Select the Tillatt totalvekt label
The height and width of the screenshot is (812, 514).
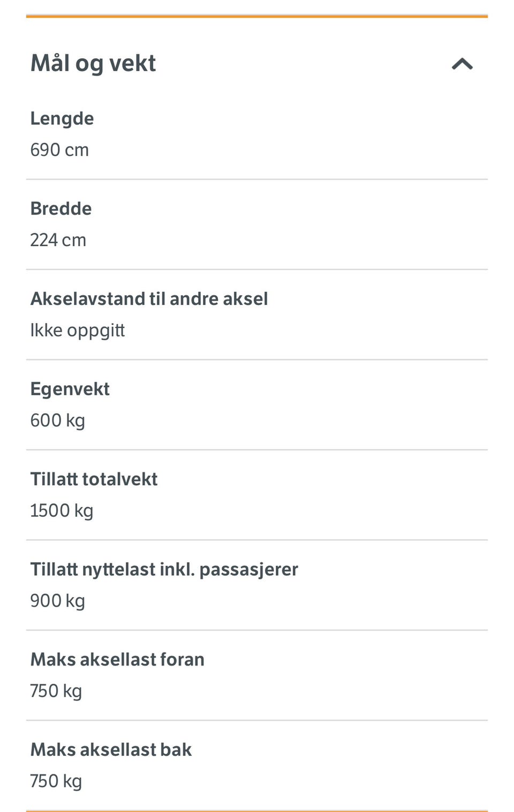point(94,479)
